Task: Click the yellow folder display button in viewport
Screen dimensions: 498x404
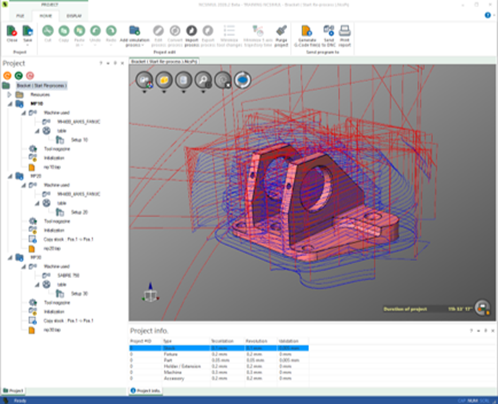Action: pos(164,80)
